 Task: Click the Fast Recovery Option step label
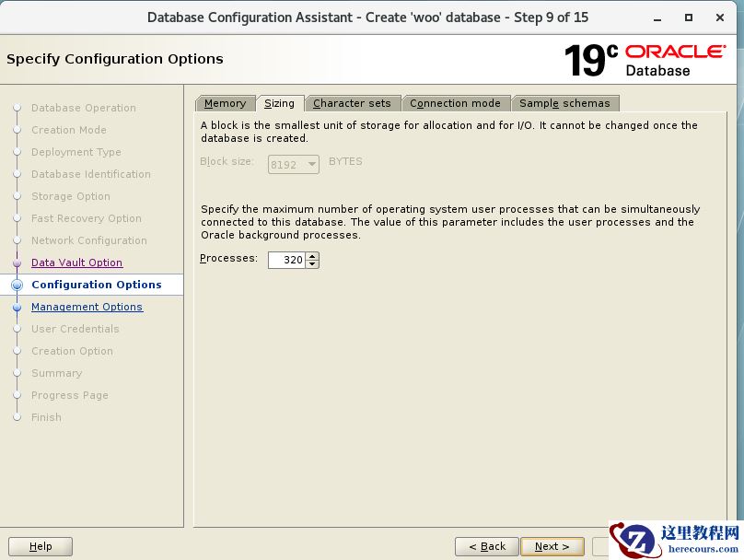(x=87, y=218)
